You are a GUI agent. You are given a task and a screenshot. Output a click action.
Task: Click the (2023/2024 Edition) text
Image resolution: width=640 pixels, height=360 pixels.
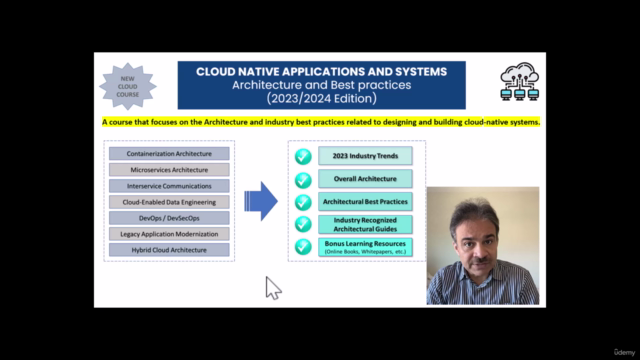tap(322, 98)
